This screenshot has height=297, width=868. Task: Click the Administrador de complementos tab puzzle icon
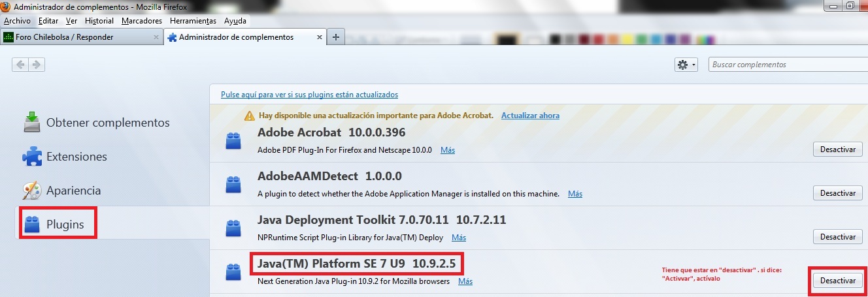click(x=172, y=37)
